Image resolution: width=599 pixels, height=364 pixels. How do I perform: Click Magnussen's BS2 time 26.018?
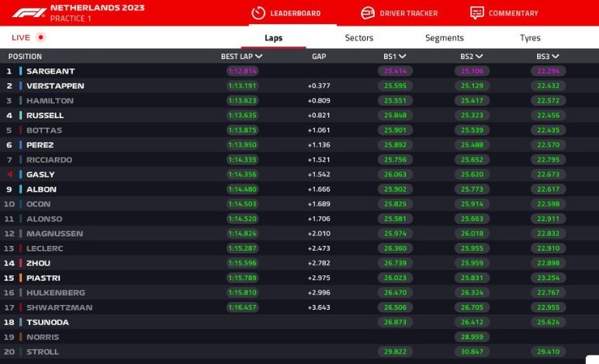tap(472, 234)
